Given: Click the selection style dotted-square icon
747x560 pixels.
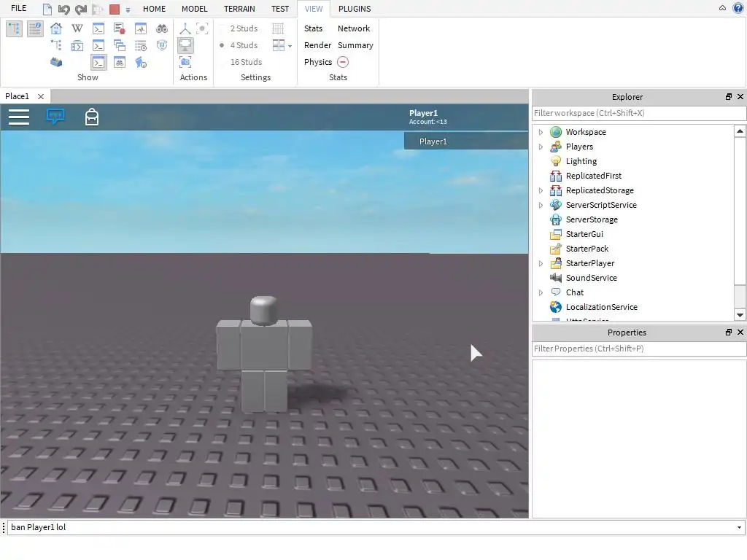Looking at the screenshot, I should tap(202, 28).
